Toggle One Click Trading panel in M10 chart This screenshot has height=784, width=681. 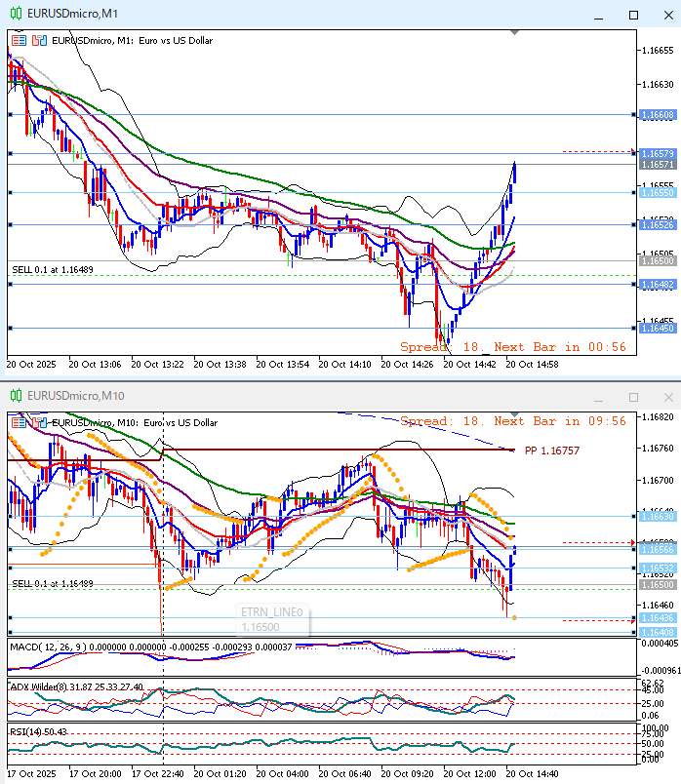19,422
